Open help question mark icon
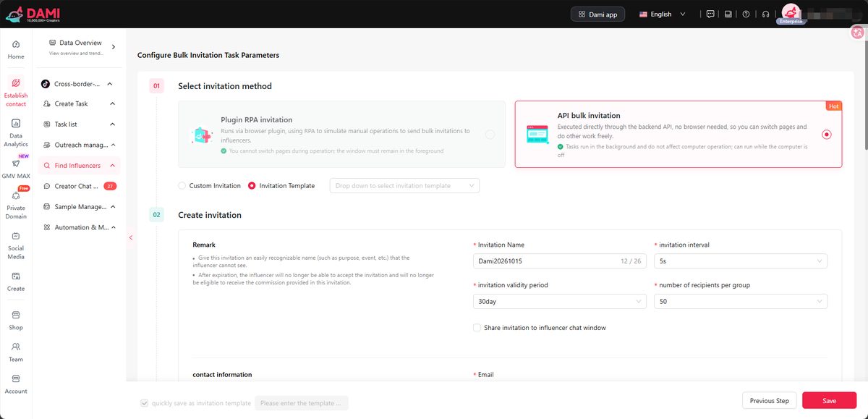Image resolution: width=868 pixels, height=419 pixels. click(x=746, y=14)
